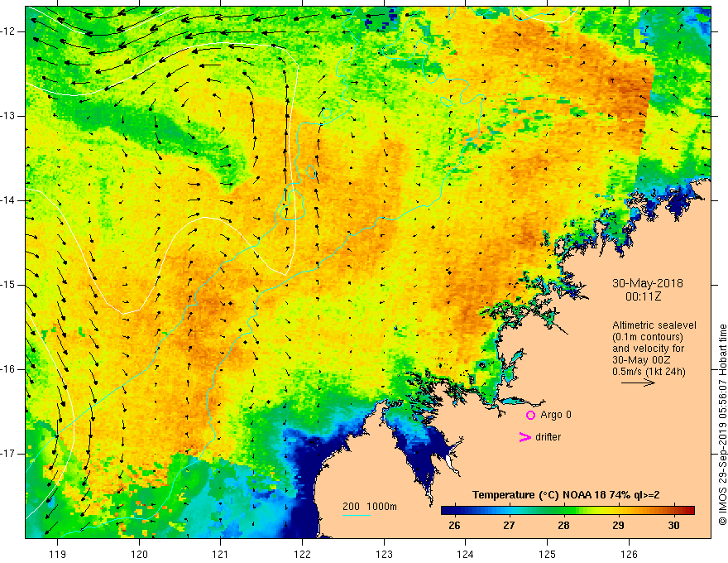728x563 pixels.
Task: Click the longitude axis label 119
Action: point(58,554)
